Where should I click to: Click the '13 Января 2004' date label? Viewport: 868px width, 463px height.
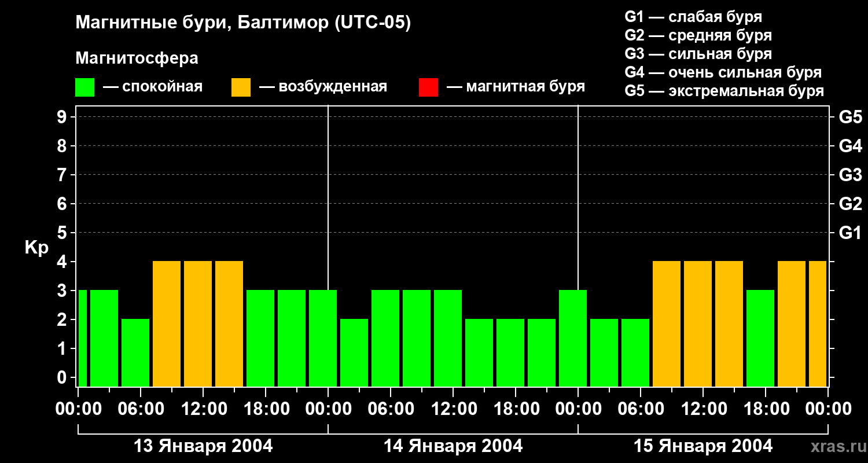(203, 446)
